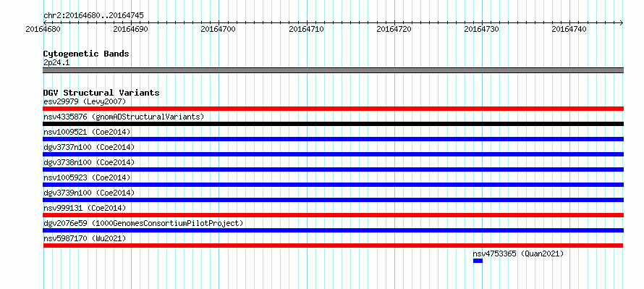Click the small nsv4753365 (Quan2021) blue bar
644x289 pixels.
[478, 261]
